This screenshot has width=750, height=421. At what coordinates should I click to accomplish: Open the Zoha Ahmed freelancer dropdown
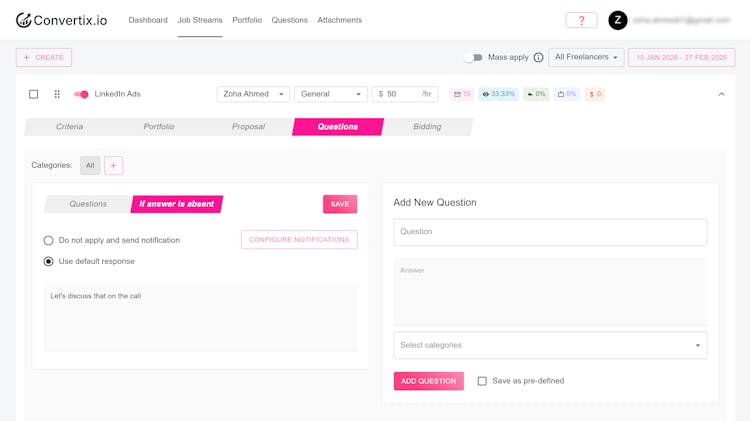tap(253, 94)
